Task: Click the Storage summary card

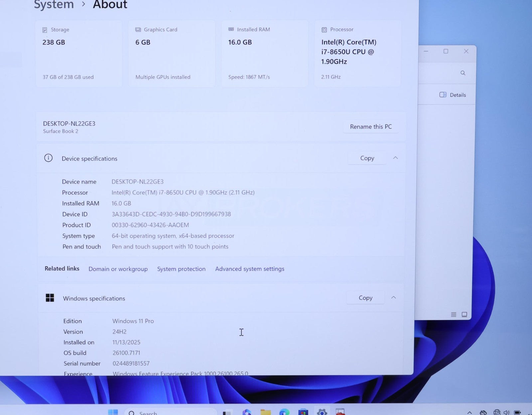Action: 79,53
